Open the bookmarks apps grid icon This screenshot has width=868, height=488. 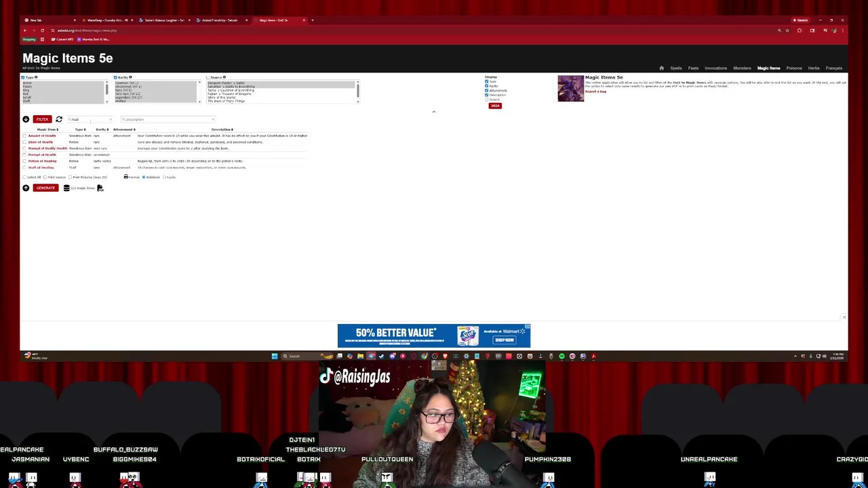[x=42, y=39]
